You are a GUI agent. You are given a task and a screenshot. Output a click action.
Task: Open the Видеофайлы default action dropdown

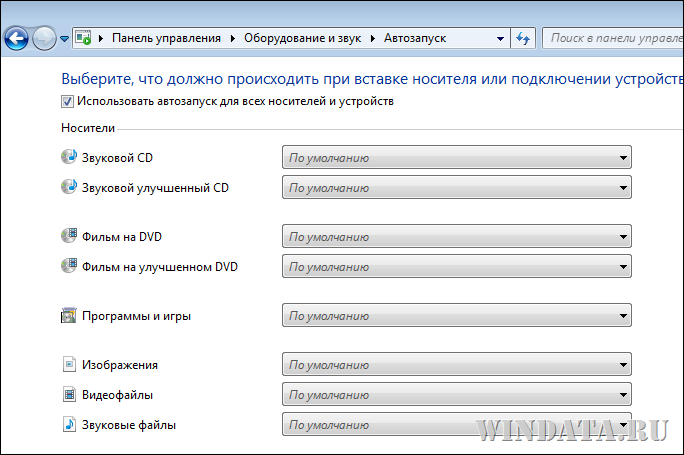tap(457, 394)
